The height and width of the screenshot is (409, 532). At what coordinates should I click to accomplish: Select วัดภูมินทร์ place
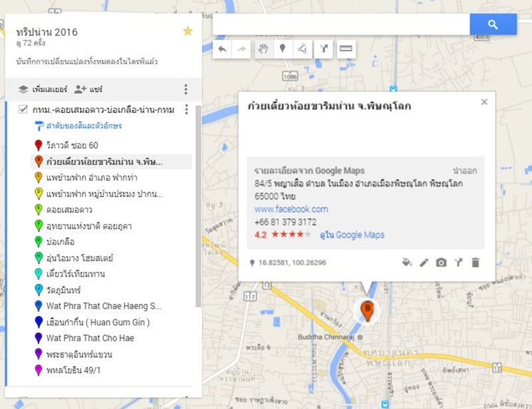tap(64, 290)
